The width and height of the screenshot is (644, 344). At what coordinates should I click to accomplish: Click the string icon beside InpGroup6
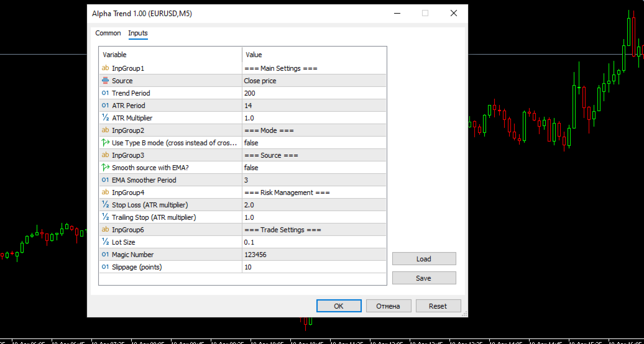point(105,230)
